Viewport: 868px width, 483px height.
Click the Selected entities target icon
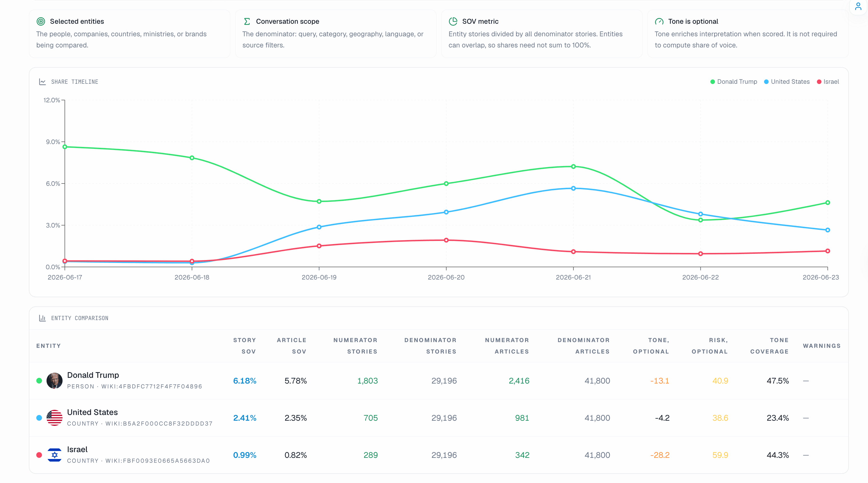pyautogui.click(x=41, y=21)
